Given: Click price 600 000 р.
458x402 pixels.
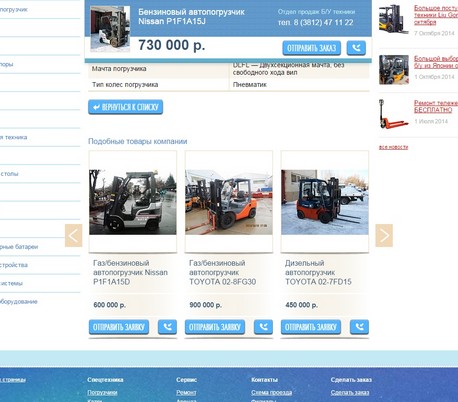Looking at the screenshot, I should click(109, 305).
